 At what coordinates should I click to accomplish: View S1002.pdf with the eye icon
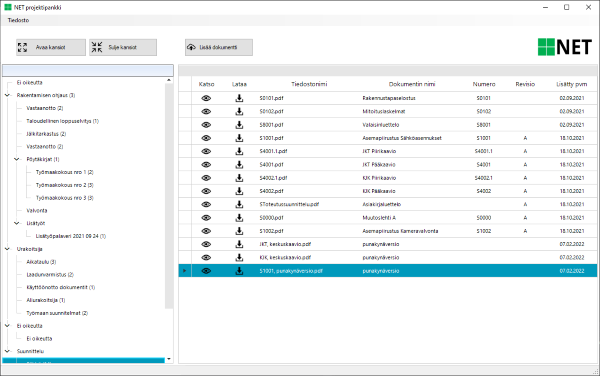click(x=206, y=231)
